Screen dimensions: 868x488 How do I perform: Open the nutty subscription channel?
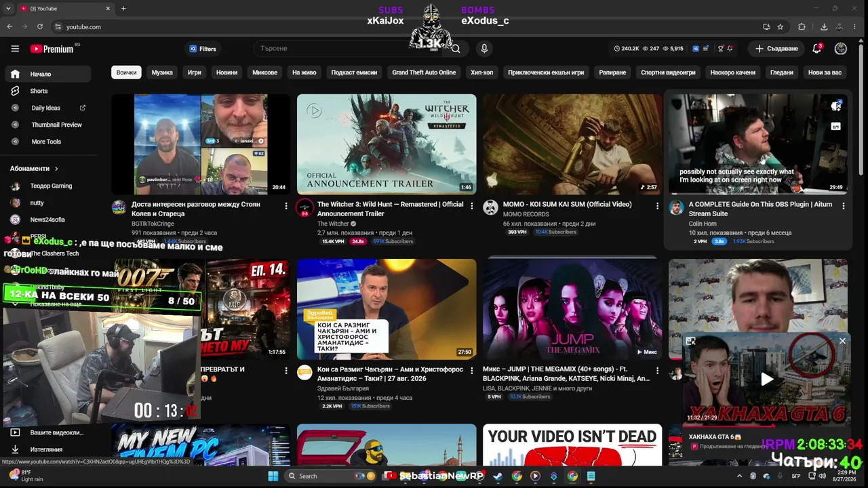pos(47,203)
